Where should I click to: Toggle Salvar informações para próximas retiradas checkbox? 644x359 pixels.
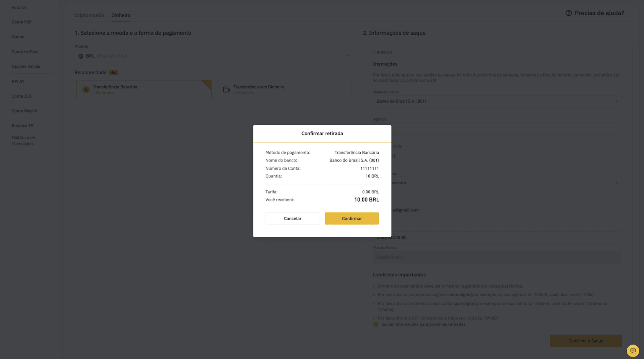[x=376, y=324]
